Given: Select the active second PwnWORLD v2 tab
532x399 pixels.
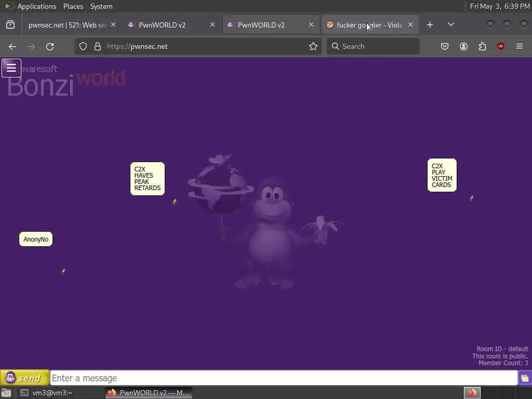Looking at the screenshot, I should pos(270,25).
